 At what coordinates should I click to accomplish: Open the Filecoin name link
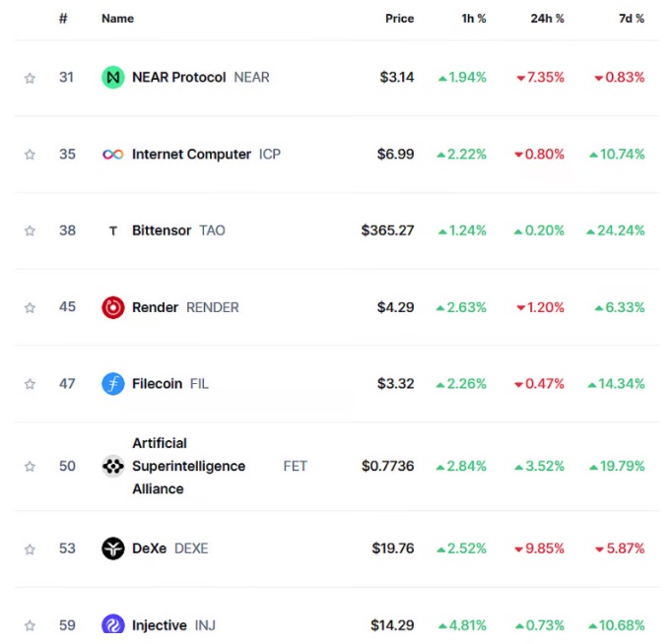click(x=157, y=384)
